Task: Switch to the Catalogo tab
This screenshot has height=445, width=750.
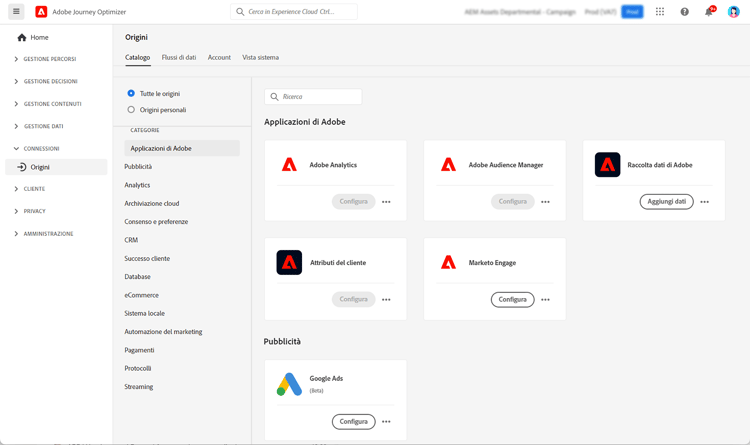Action: [x=138, y=57]
